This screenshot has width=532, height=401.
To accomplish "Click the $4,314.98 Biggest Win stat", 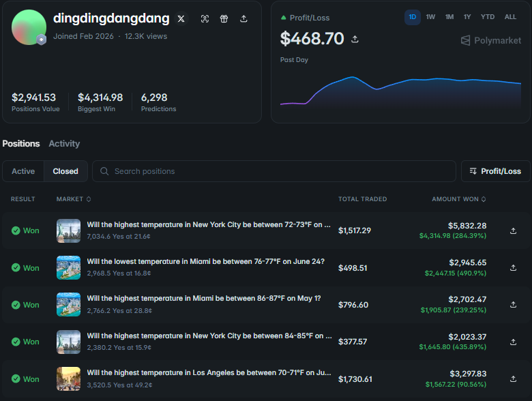I will 100,102.
